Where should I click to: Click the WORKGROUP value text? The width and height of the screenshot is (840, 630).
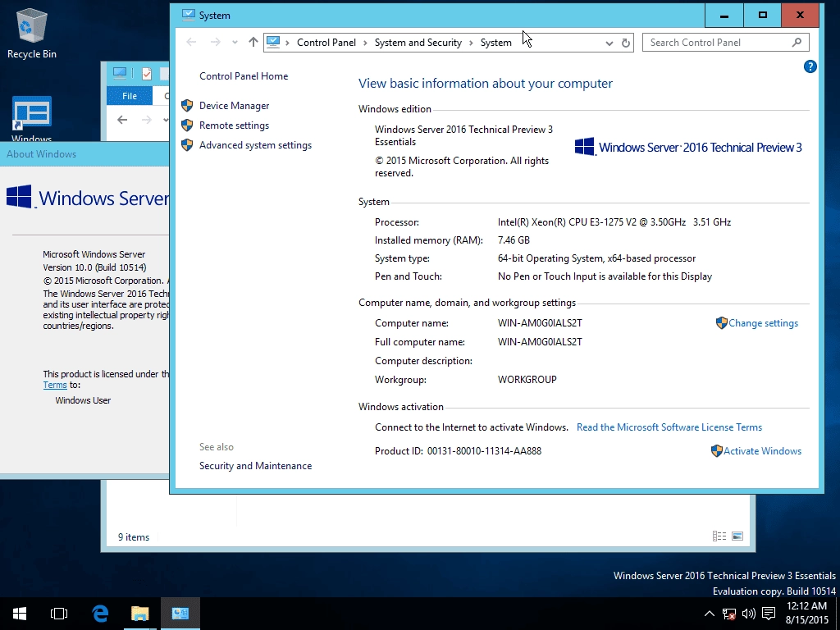527,379
